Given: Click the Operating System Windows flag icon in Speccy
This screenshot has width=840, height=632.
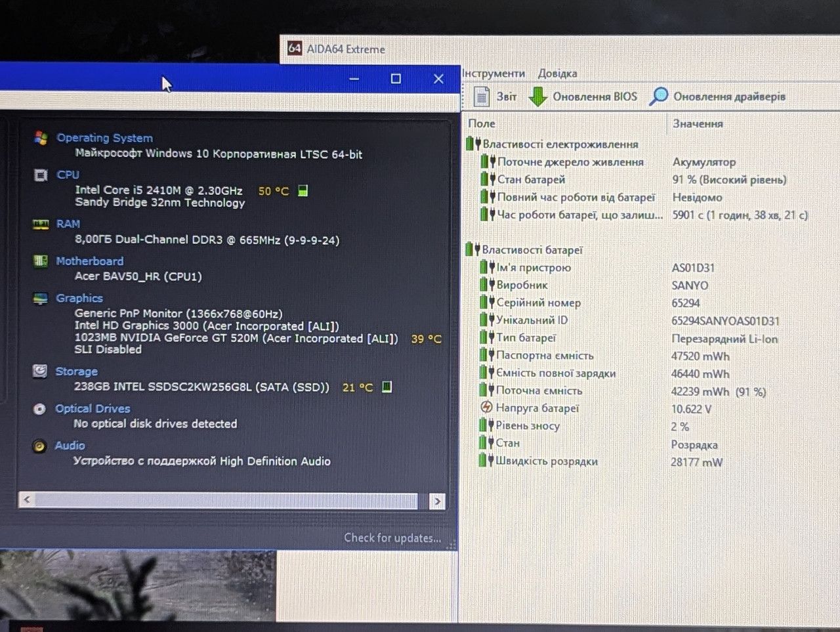Looking at the screenshot, I should tap(41, 138).
